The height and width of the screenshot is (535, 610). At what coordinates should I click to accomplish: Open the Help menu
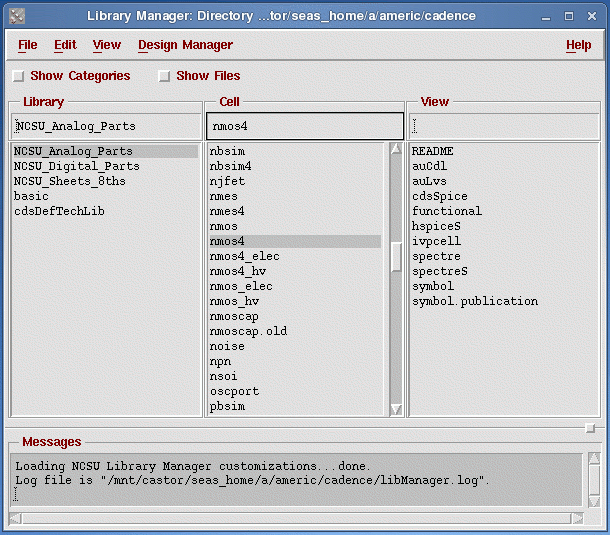pyautogui.click(x=578, y=45)
